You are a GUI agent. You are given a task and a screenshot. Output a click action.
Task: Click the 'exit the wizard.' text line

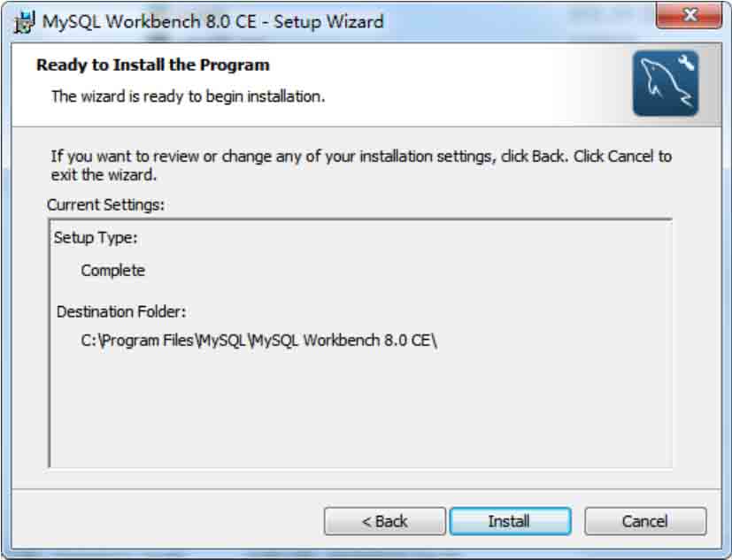tap(104, 175)
